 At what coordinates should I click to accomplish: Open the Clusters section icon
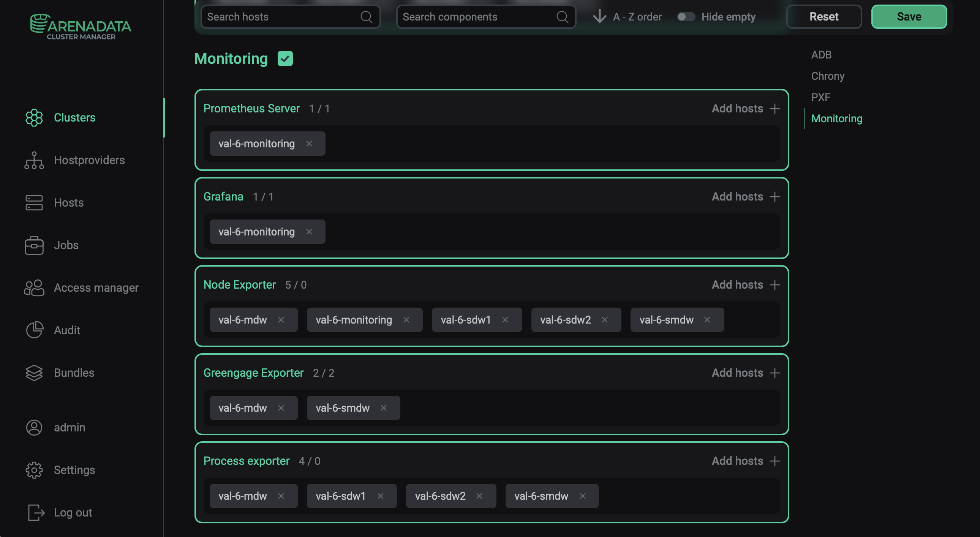pyautogui.click(x=34, y=118)
